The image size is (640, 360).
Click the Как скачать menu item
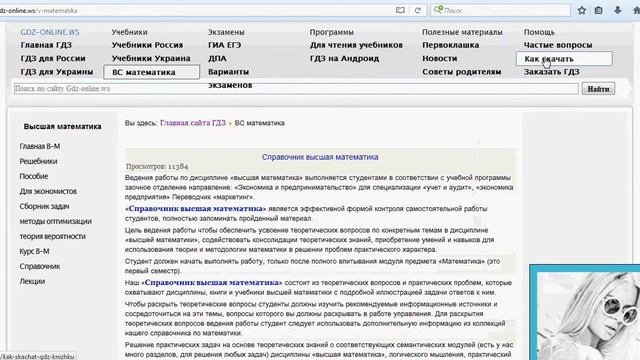pos(564,59)
